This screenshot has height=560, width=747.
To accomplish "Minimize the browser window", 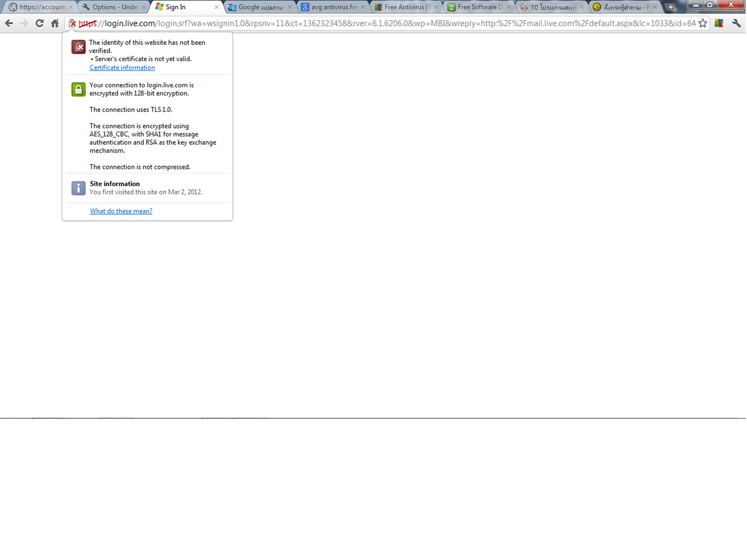I will click(x=696, y=5).
